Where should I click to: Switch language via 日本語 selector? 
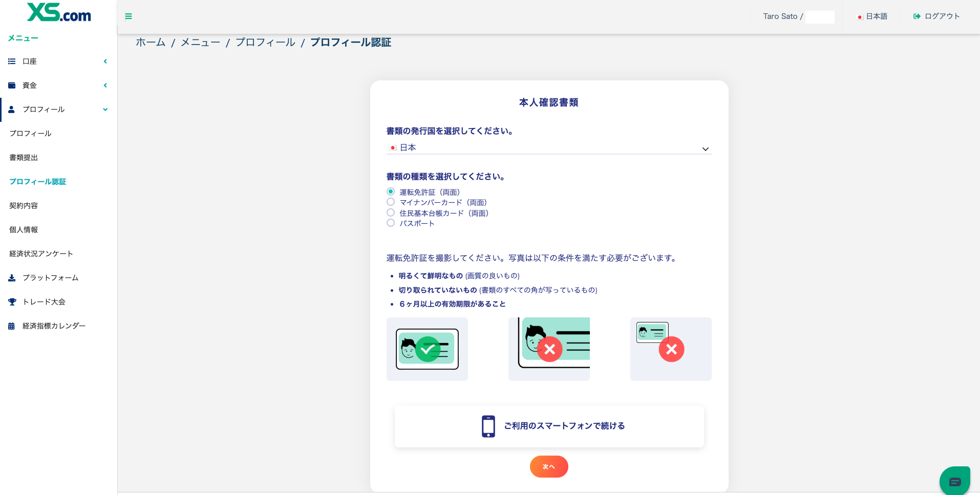tap(872, 16)
